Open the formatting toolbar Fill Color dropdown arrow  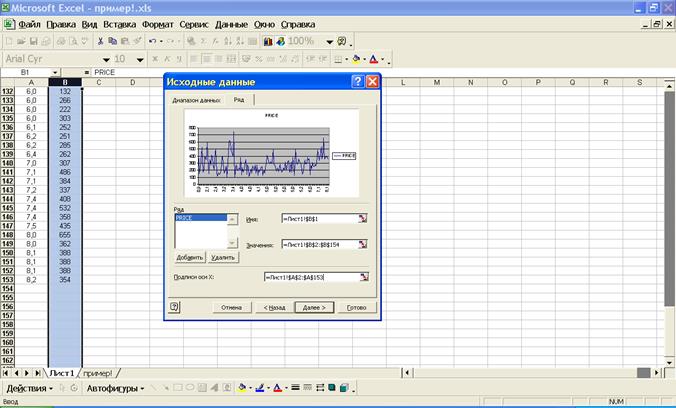pos(364,59)
